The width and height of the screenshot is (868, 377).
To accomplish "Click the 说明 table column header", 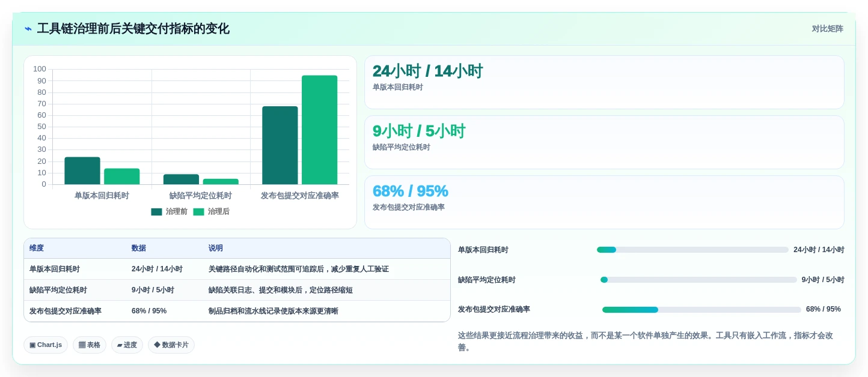I will tap(216, 249).
